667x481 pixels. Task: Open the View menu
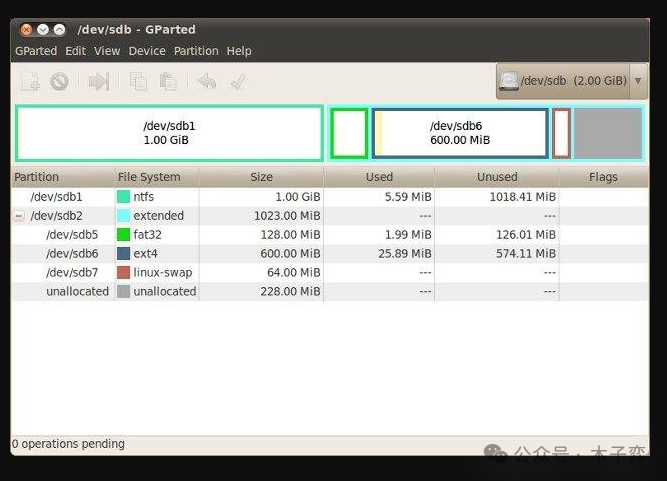click(x=107, y=51)
